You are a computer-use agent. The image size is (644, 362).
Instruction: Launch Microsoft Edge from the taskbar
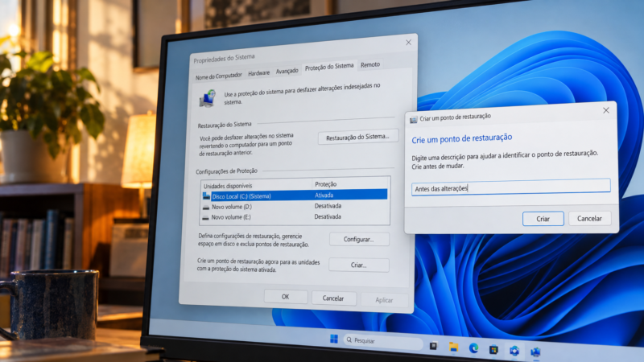pyautogui.click(x=473, y=348)
